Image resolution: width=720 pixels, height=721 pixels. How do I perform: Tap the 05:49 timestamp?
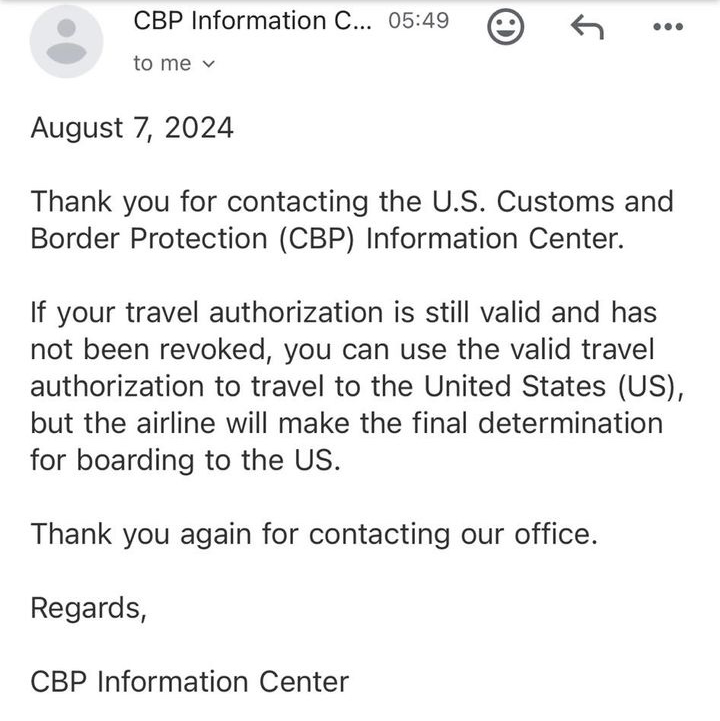point(418,21)
